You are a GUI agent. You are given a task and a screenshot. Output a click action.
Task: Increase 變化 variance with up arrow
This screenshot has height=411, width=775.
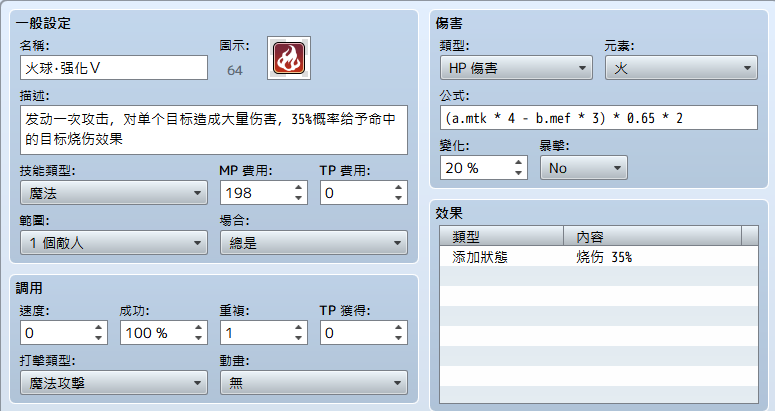click(518, 163)
